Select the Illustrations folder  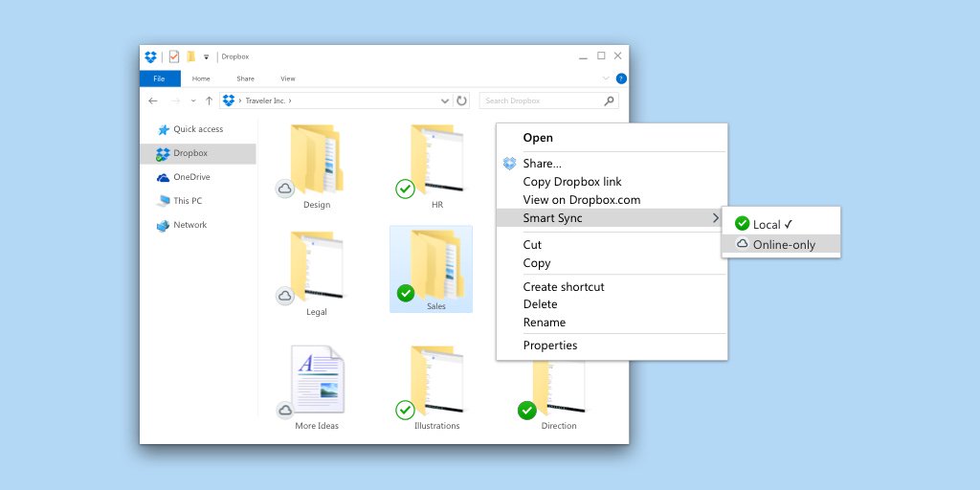tap(436, 388)
